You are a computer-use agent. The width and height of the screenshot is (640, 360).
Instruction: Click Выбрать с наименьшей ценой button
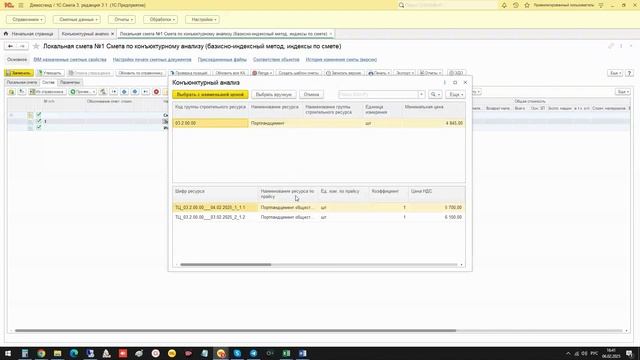pyautogui.click(x=210, y=94)
